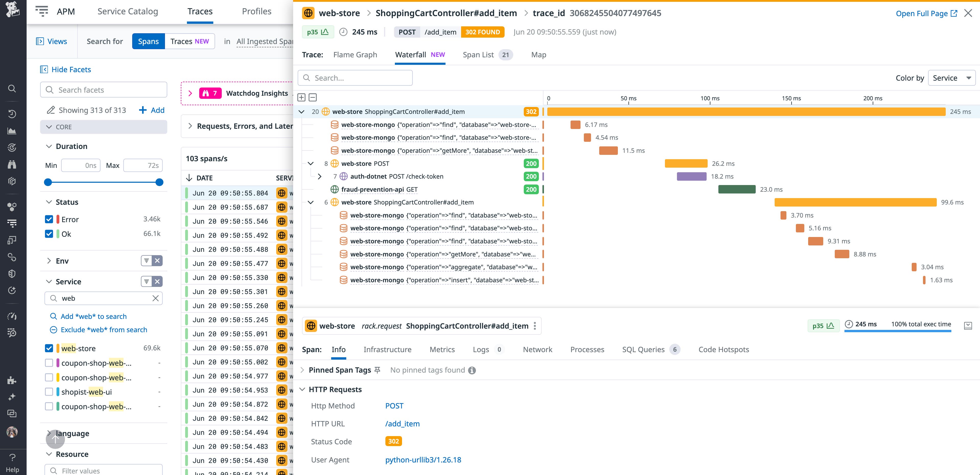Click Exclude *web* from search
Viewport: 980px width, 475px height.
[104, 330]
